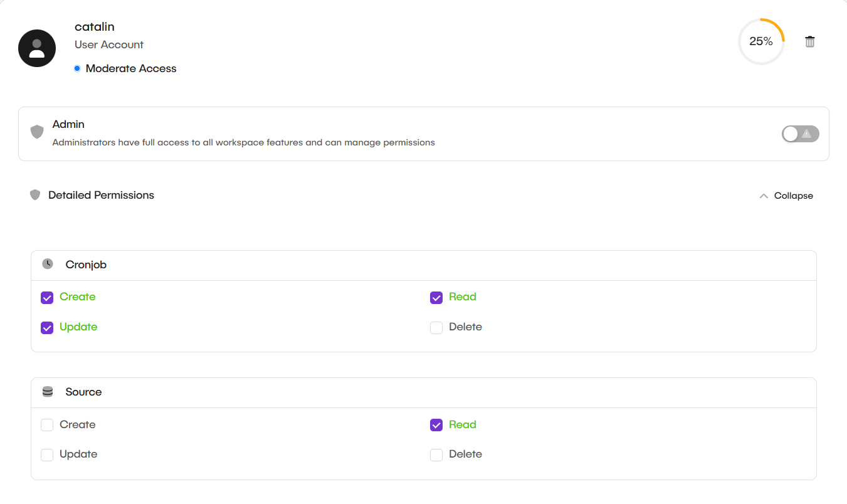Screen dimensions: 847x504
Task: Click the Cronjob section header
Action: 86,265
